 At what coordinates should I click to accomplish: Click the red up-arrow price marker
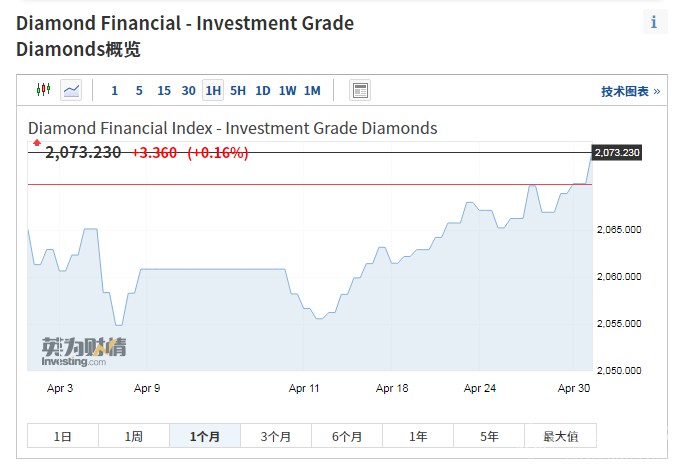coord(37,144)
